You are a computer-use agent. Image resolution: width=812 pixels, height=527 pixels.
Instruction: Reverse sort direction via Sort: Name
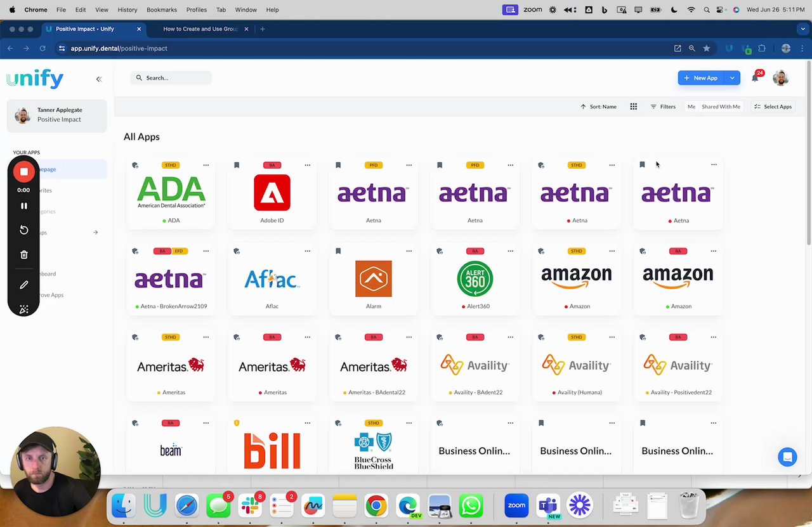[x=598, y=107]
